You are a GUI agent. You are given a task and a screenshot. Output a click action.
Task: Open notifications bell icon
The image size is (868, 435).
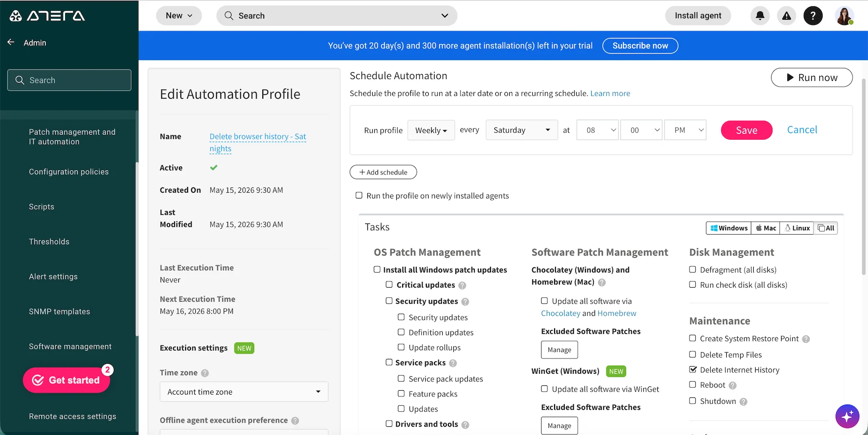click(760, 16)
